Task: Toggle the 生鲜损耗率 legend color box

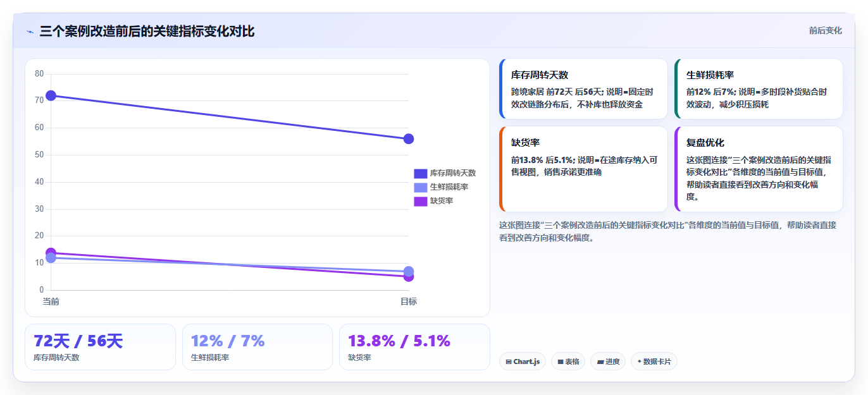Action: click(421, 187)
